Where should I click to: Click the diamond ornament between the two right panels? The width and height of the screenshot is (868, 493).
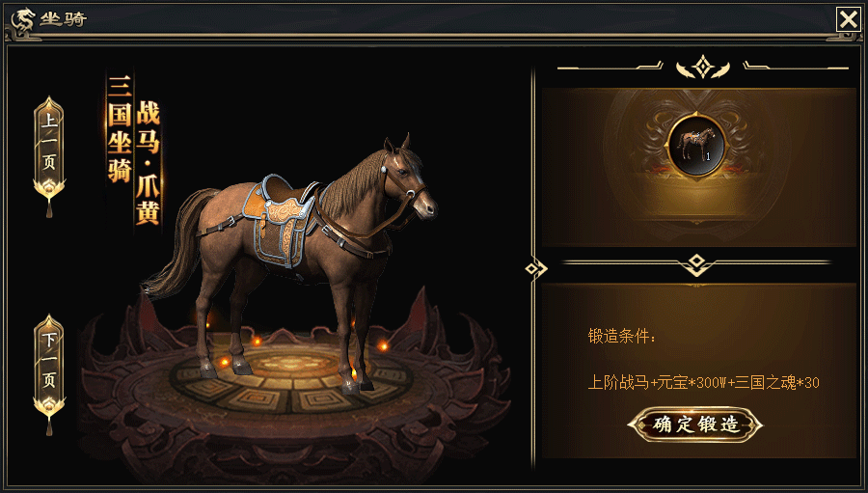click(696, 263)
